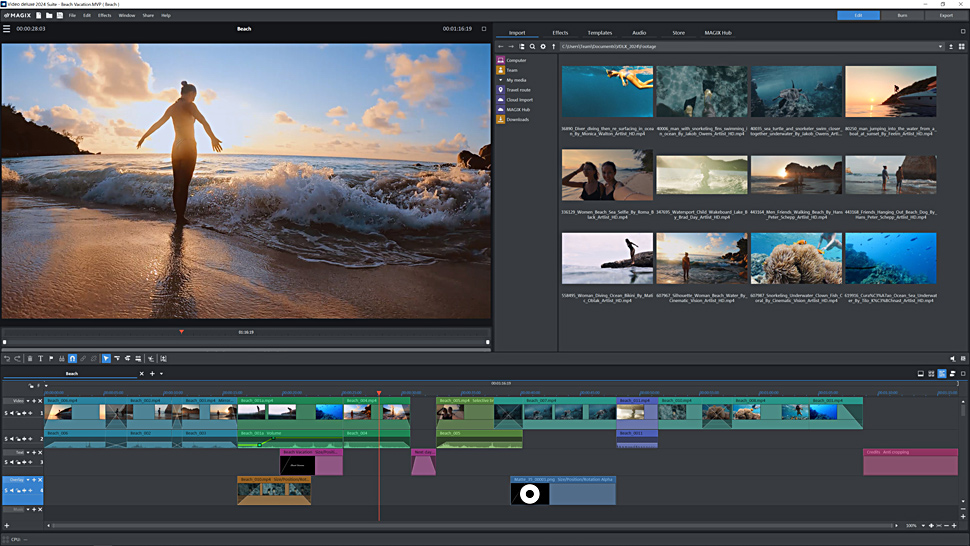Select the Title editor T icon
The height and width of the screenshot is (546, 970).
(x=40, y=358)
